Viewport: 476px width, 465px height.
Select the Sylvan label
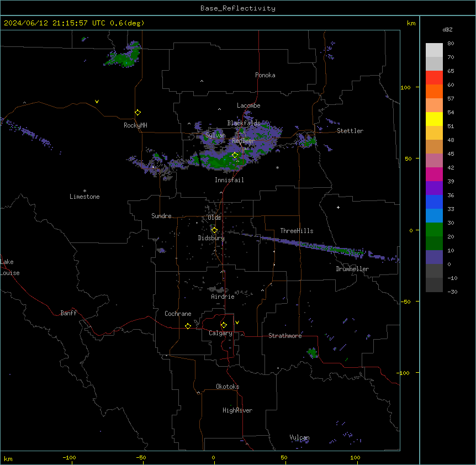pyautogui.click(x=215, y=135)
